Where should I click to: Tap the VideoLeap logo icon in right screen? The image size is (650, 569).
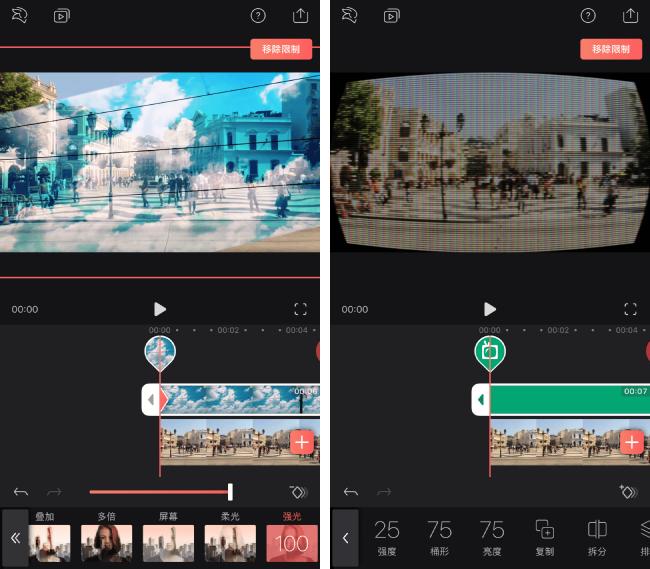pos(349,16)
